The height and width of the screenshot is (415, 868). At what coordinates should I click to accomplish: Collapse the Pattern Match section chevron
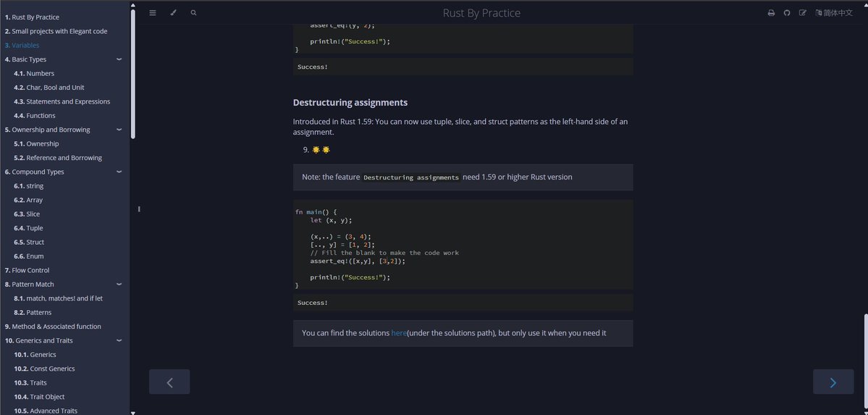tap(119, 284)
